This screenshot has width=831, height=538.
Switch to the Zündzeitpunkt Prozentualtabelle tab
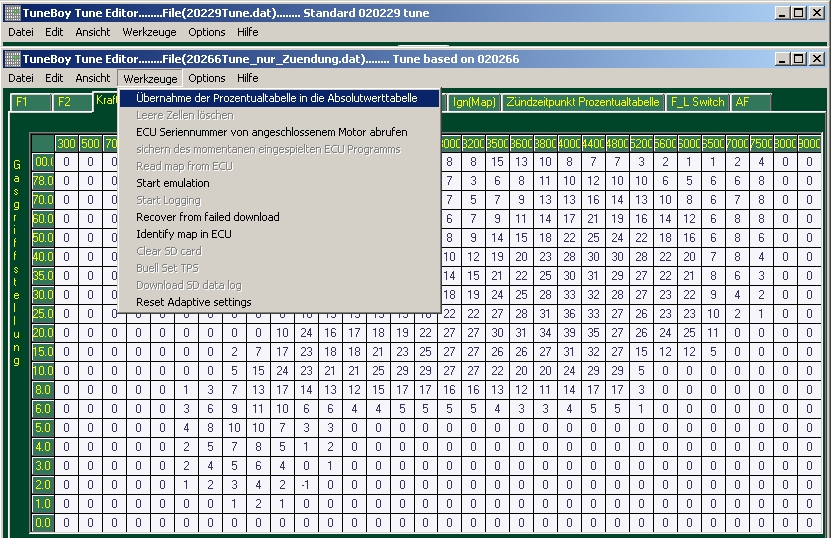(582, 102)
